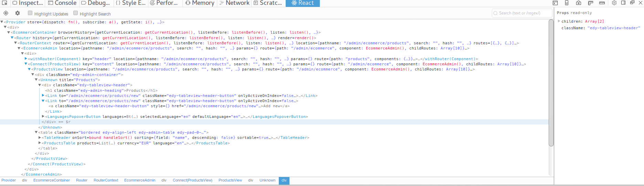Click the React select-component target icon
Viewport: 644px width, 186px height.
click(6, 13)
